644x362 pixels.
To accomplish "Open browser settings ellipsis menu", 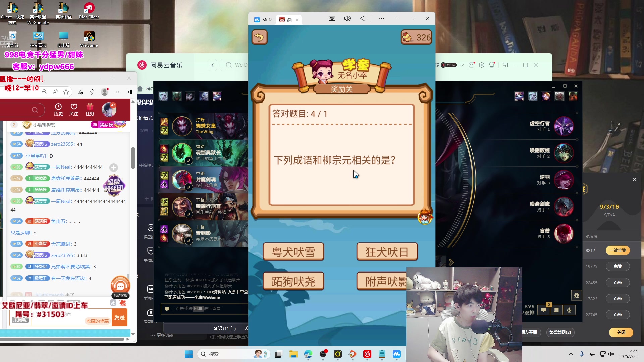I will (x=117, y=92).
